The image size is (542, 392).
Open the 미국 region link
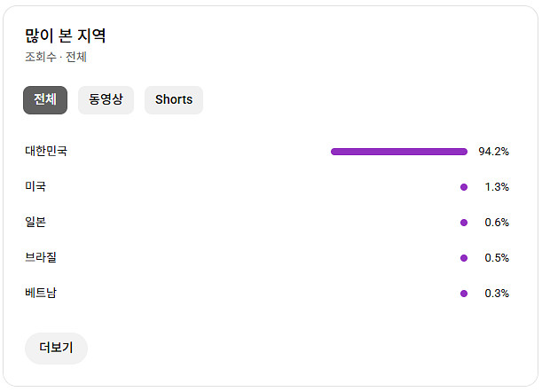[35, 187]
